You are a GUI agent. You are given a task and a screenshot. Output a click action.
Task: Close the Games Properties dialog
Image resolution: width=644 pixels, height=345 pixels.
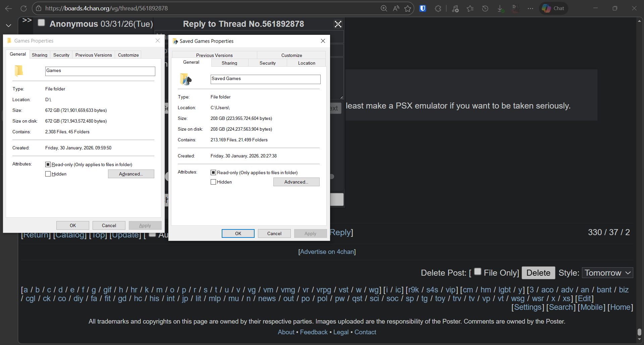tap(158, 41)
